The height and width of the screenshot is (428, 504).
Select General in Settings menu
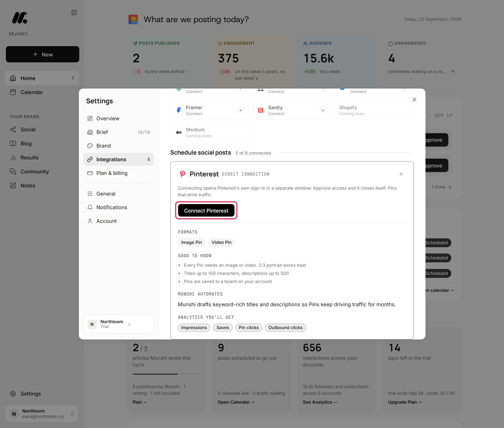coord(118,194)
